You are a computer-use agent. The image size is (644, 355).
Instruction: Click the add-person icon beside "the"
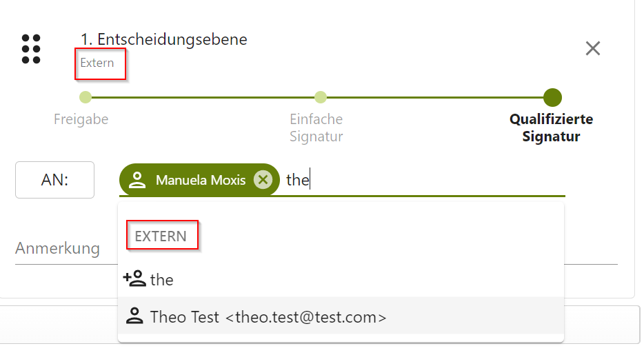click(134, 279)
